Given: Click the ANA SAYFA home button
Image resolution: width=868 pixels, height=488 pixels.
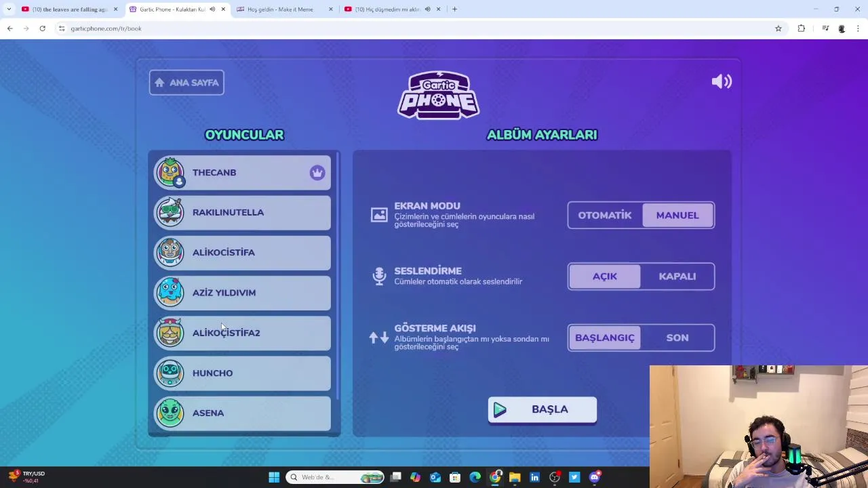Looking at the screenshot, I should (186, 83).
